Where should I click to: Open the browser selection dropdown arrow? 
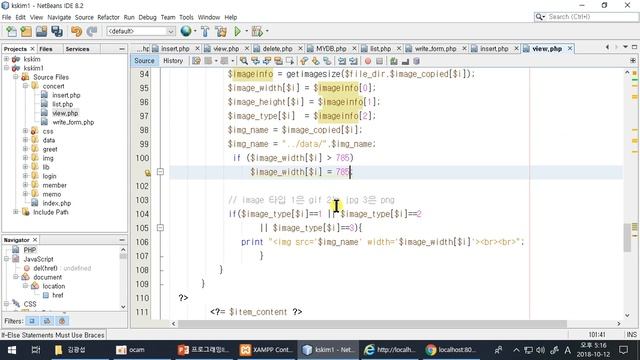click(195, 31)
